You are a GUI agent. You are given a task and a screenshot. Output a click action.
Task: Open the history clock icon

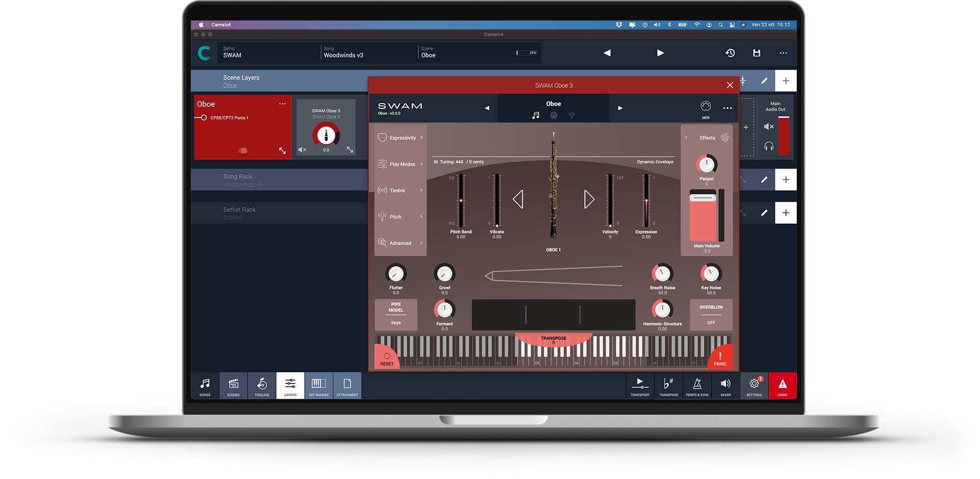click(730, 53)
